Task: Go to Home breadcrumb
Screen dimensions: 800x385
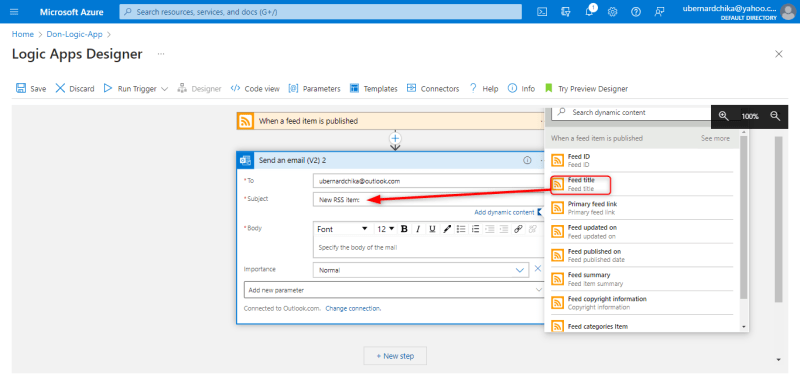Action: click(22, 35)
